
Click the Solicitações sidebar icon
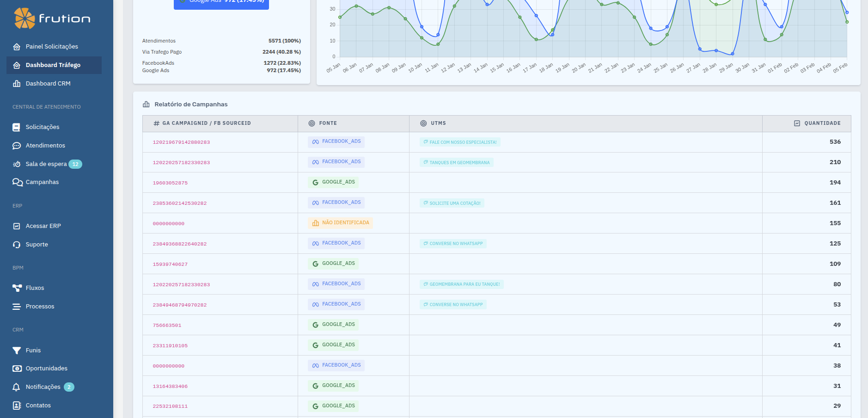click(x=17, y=127)
